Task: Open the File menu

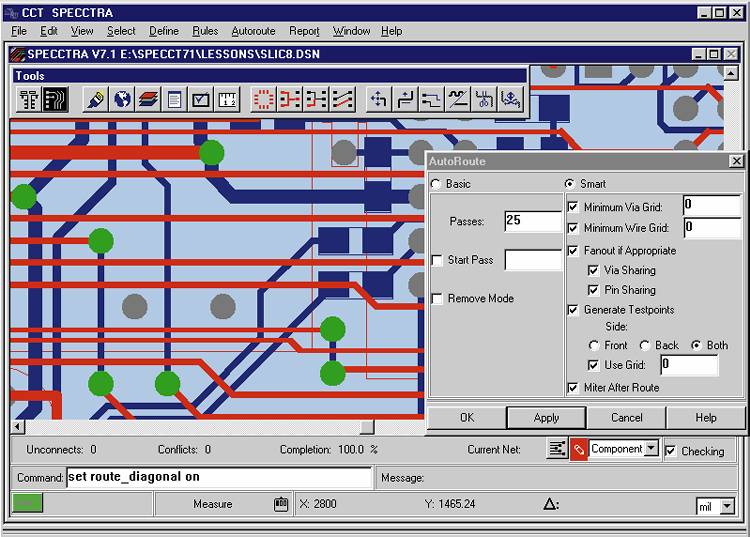Action: [19, 31]
